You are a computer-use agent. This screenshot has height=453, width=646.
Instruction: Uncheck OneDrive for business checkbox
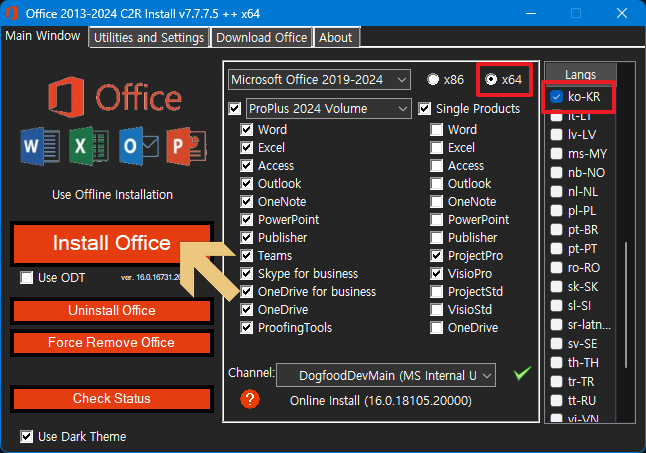pyautogui.click(x=246, y=292)
